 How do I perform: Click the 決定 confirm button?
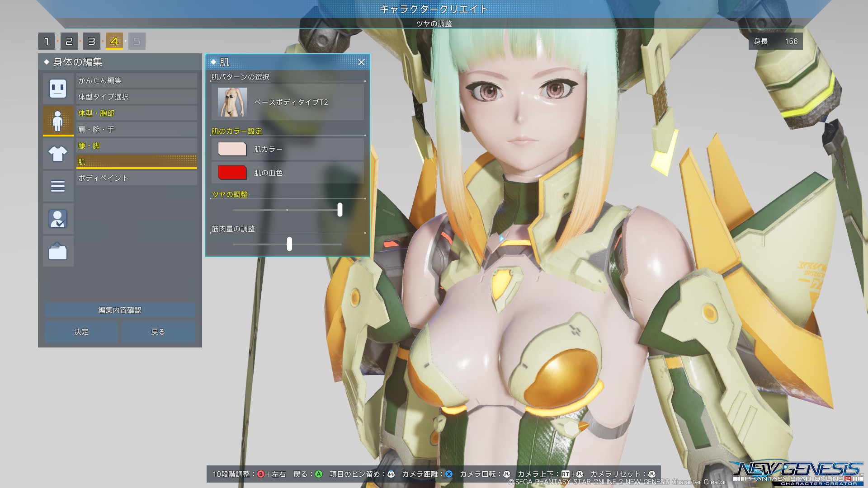[x=81, y=332]
